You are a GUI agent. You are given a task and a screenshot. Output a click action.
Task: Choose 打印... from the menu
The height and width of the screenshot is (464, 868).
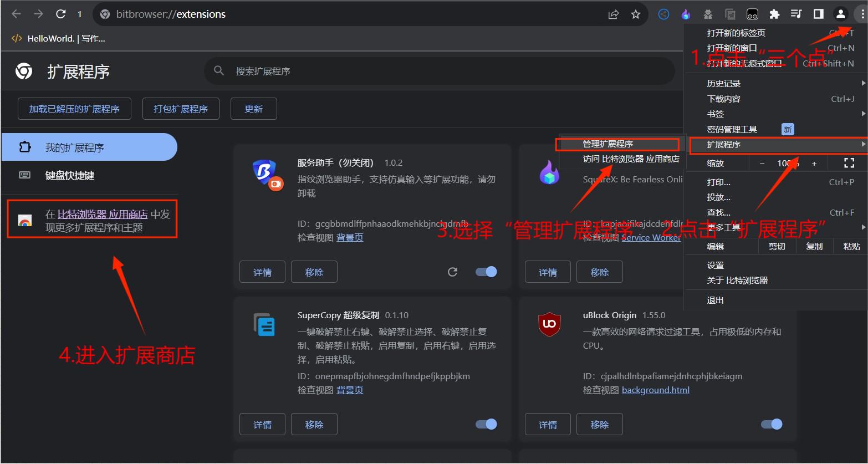(x=776, y=182)
